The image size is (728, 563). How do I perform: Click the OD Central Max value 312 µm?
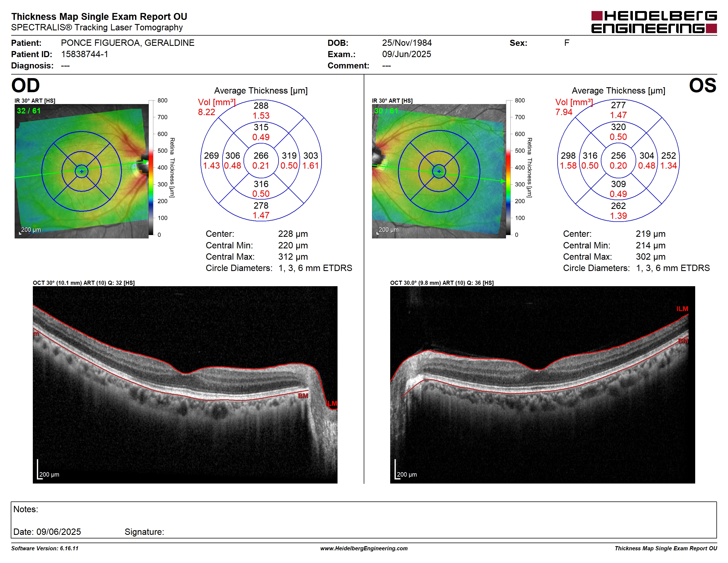pos(293,257)
